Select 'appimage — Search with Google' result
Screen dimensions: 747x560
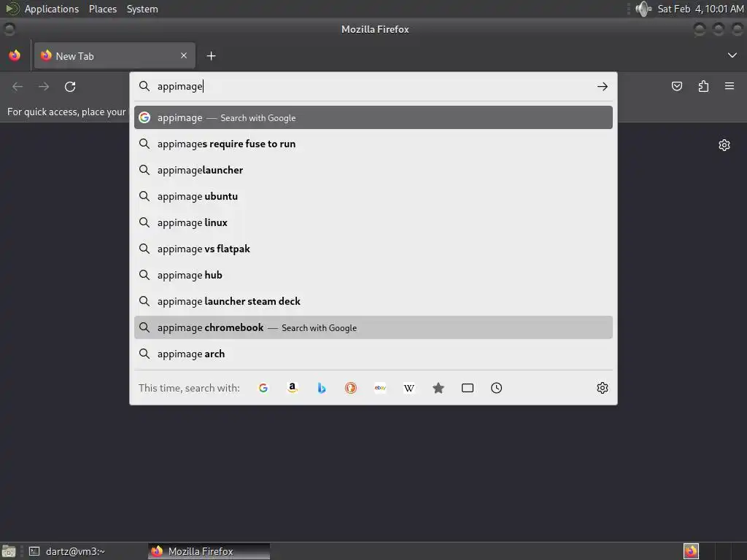pyautogui.click(x=373, y=117)
